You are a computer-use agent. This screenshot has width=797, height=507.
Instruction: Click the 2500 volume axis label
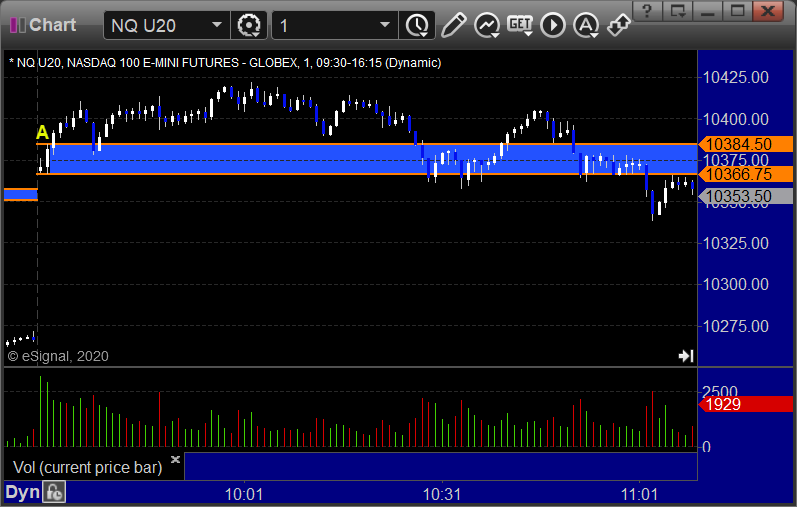tap(720, 391)
